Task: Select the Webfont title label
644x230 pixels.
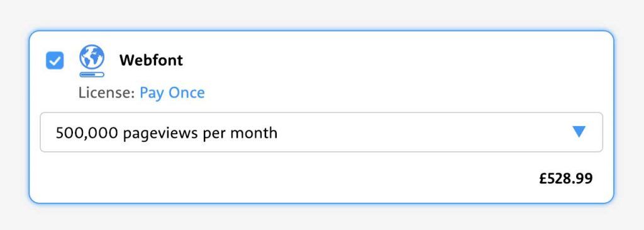Action: click(x=151, y=60)
